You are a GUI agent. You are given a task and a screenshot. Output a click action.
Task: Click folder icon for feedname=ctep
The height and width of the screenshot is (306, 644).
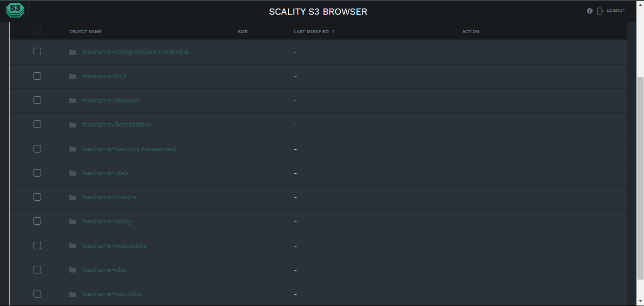(73, 173)
